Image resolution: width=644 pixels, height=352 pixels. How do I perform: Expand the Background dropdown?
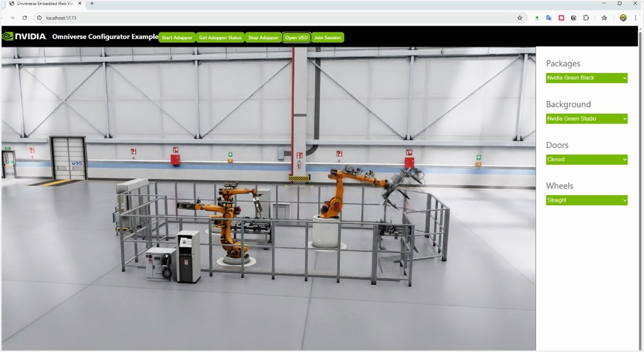587,119
